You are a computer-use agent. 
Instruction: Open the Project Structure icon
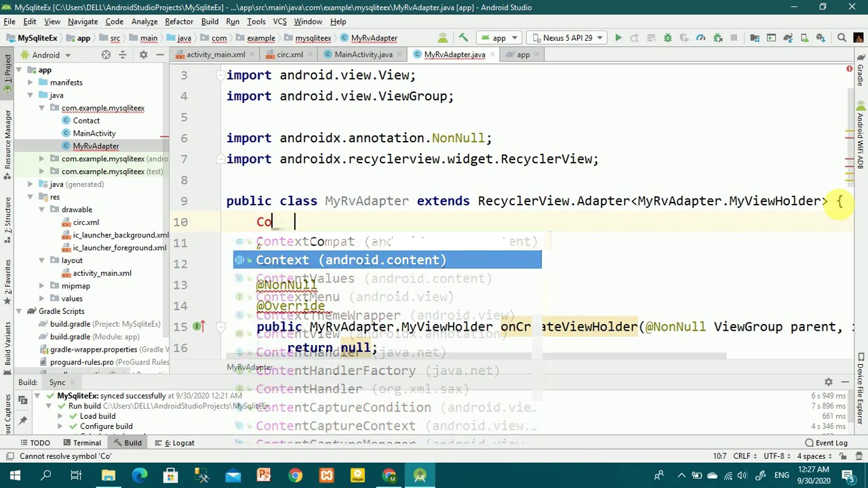(755, 38)
